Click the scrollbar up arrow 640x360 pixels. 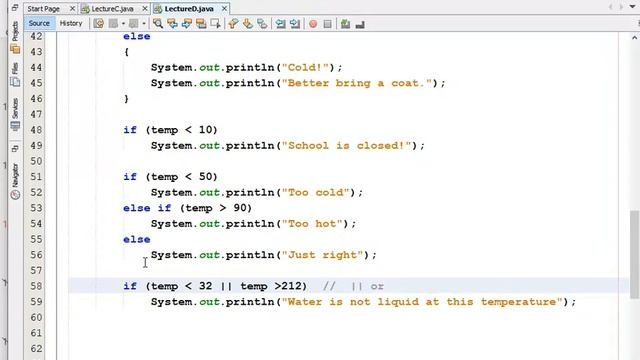634,38
